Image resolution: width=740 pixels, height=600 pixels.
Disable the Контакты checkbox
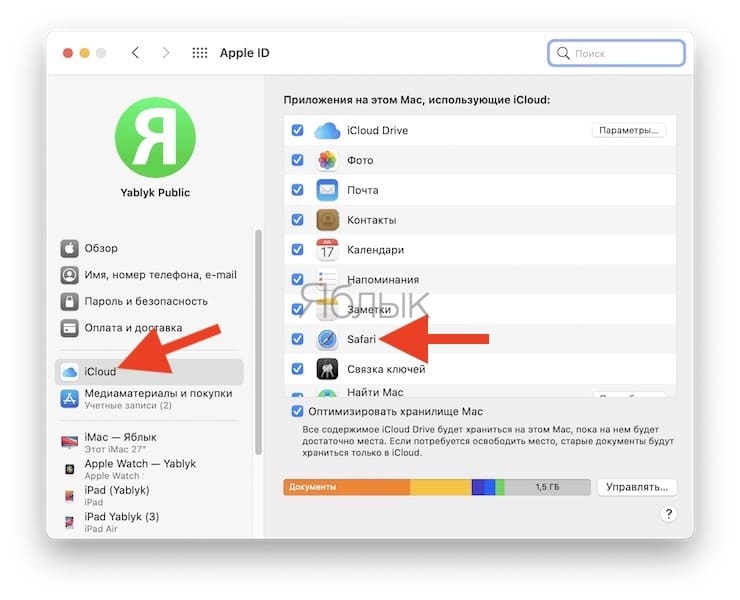[x=297, y=220]
